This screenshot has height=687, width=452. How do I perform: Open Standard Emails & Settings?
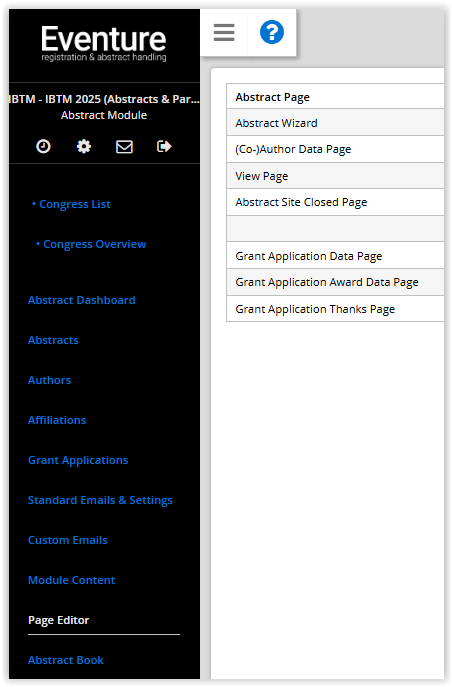click(100, 500)
